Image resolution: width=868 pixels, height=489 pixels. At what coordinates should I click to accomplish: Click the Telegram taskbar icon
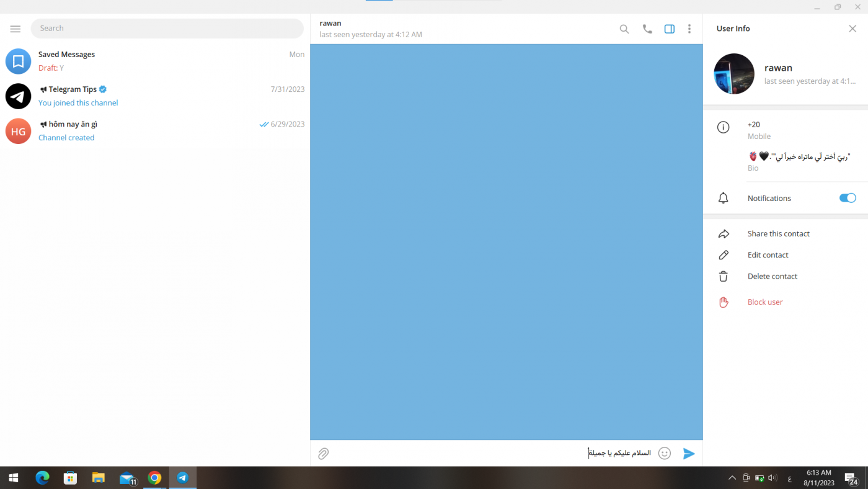tap(183, 478)
